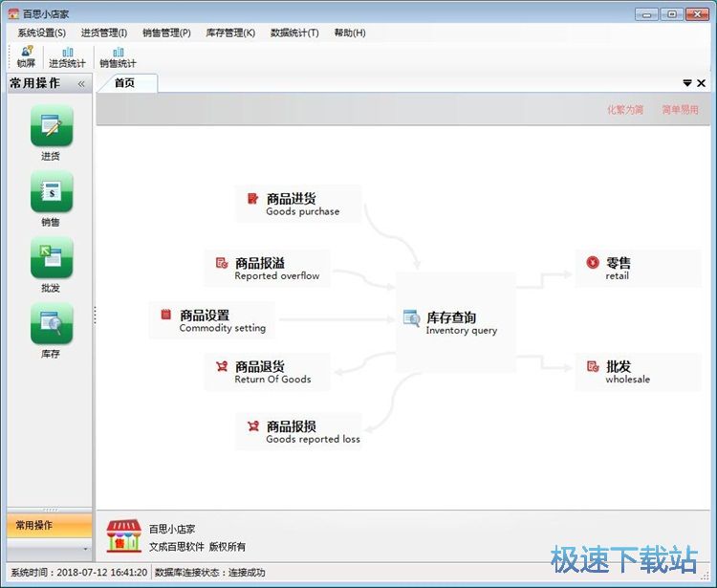Click the 简单易用 slogan text

coord(680,110)
